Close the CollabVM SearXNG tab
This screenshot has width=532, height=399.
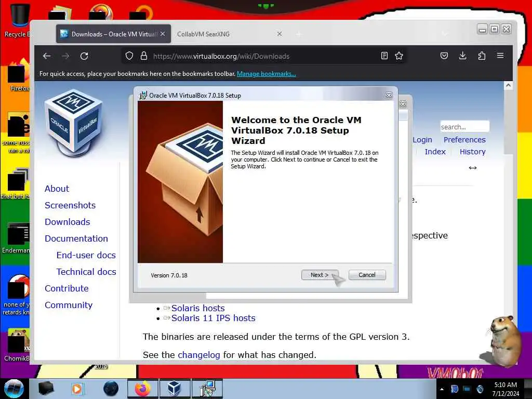click(280, 34)
